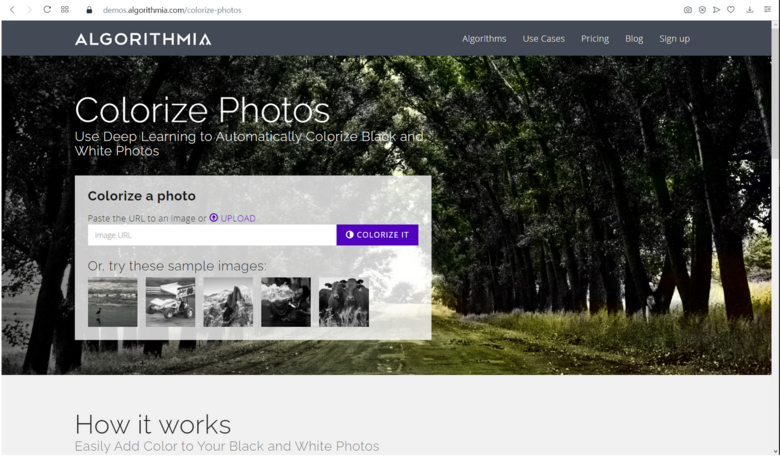Screen dimensions: 780x456
Task: Focus the Image URL input field
Action: pyautogui.click(x=212, y=235)
